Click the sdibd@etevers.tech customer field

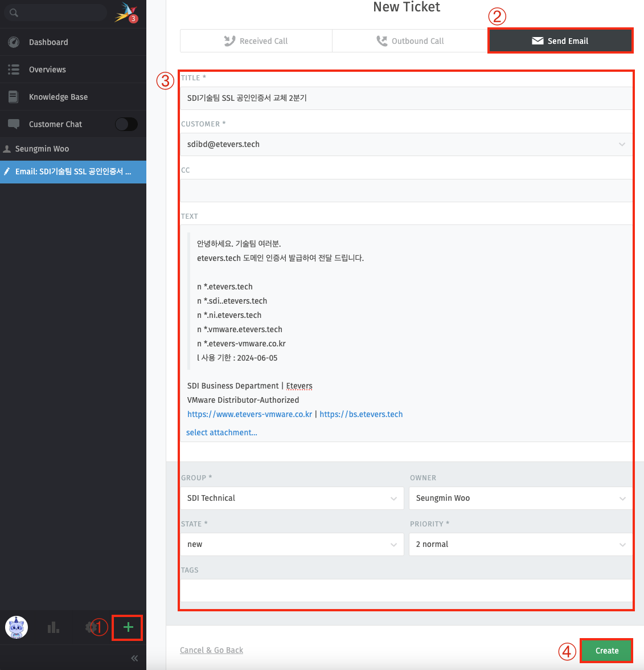click(406, 145)
